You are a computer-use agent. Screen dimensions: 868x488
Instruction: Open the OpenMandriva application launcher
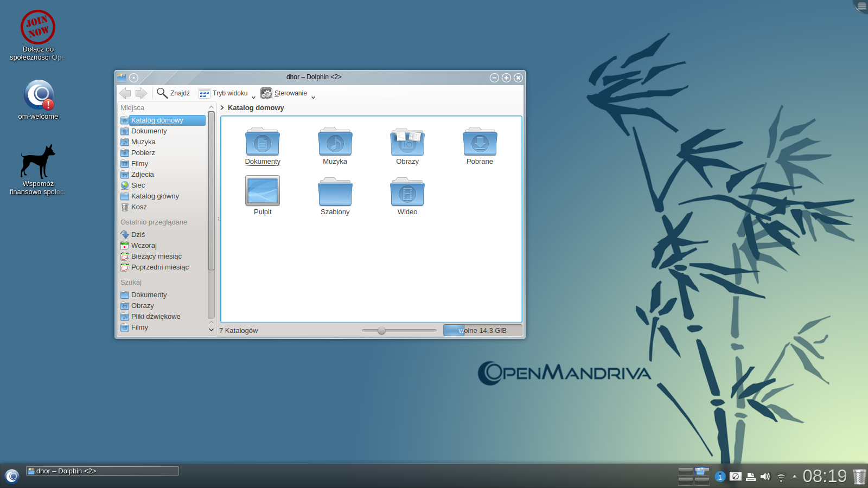[12, 476]
